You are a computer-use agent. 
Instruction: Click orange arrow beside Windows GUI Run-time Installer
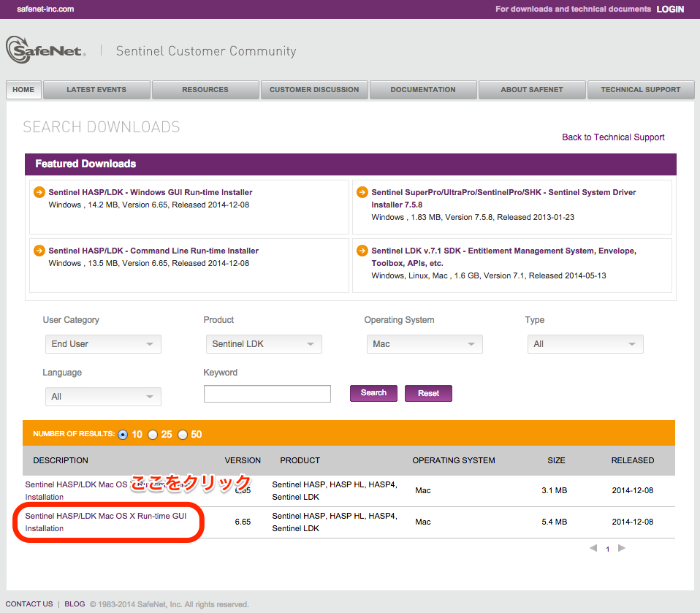tap(39, 192)
